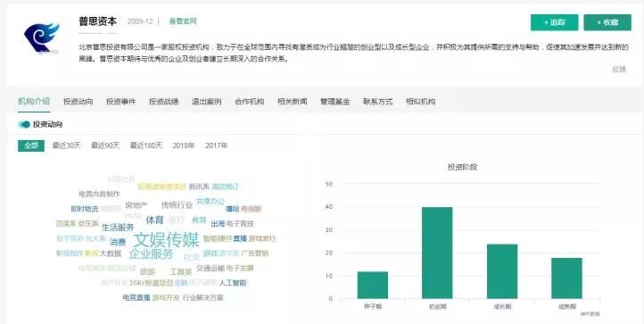The image size is (644, 324).
Task: Filter investments by 2018年
Action: pos(184,145)
